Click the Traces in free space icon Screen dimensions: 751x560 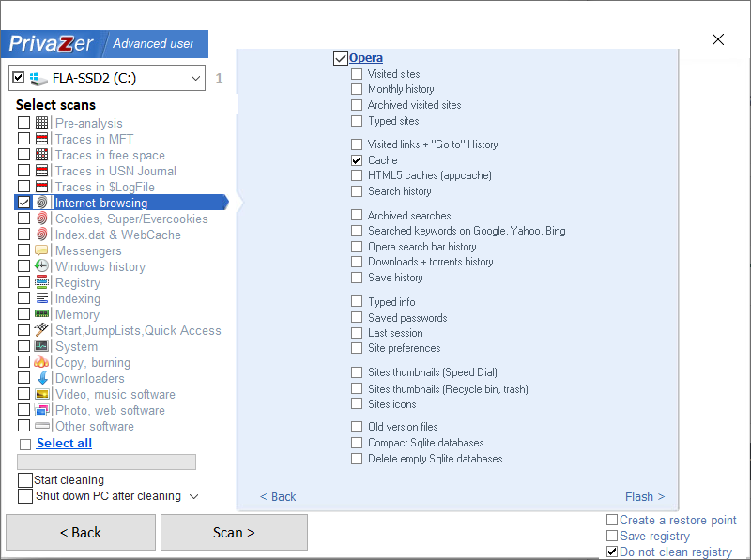coord(41,155)
